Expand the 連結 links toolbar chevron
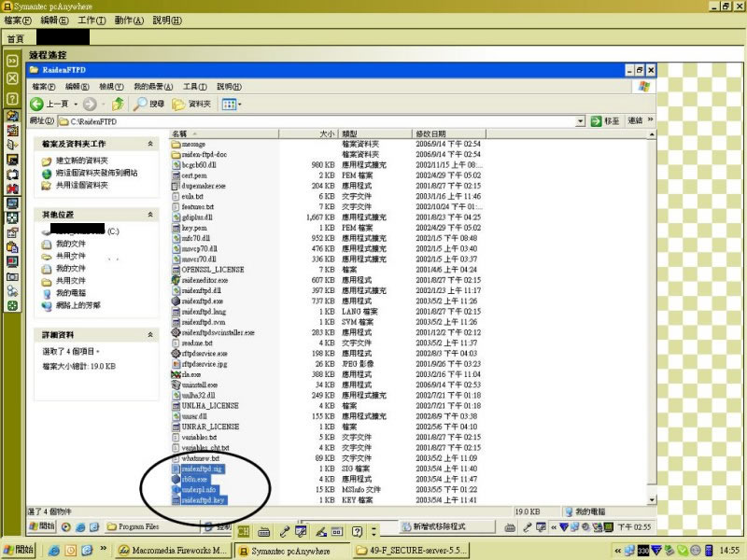The image size is (747, 560). coord(650,120)
